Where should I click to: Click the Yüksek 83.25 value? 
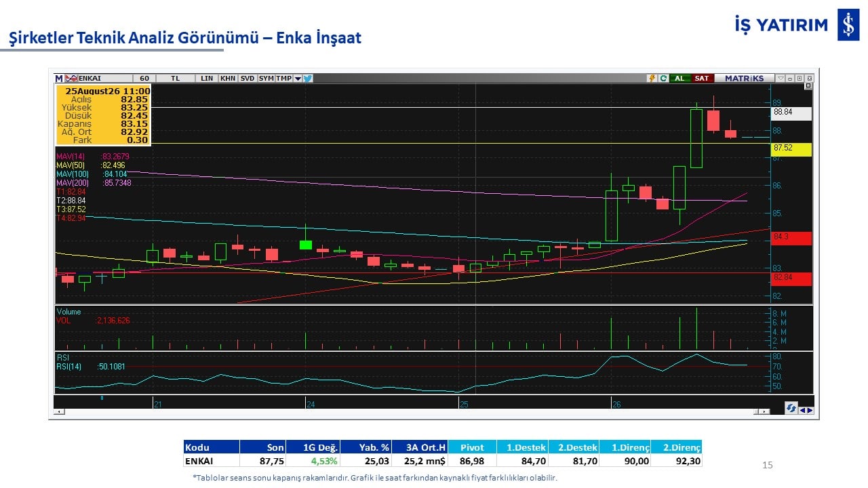(134, 107)
